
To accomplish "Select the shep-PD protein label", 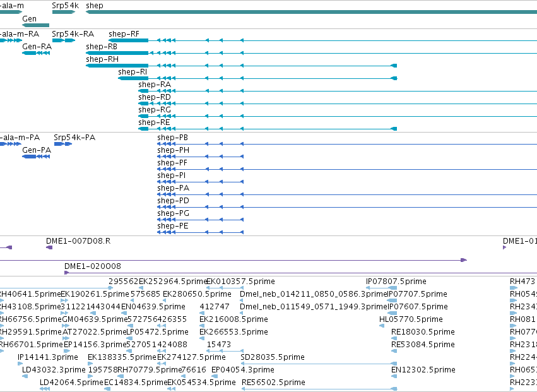I will tap(173, 201).
